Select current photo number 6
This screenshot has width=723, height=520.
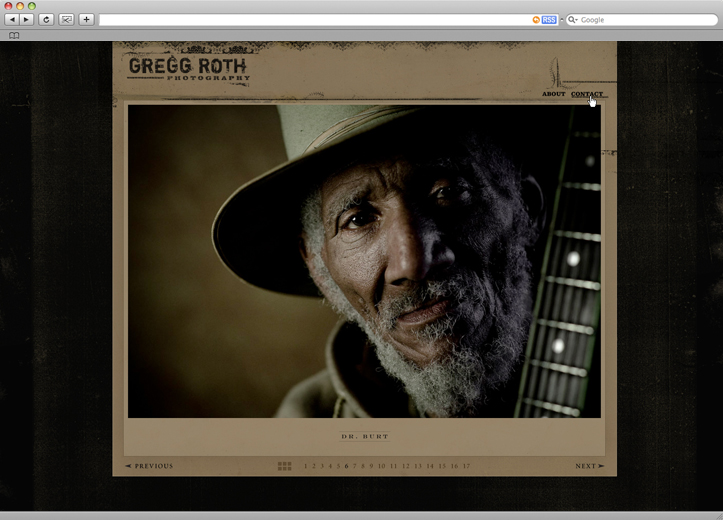point(346,466)
